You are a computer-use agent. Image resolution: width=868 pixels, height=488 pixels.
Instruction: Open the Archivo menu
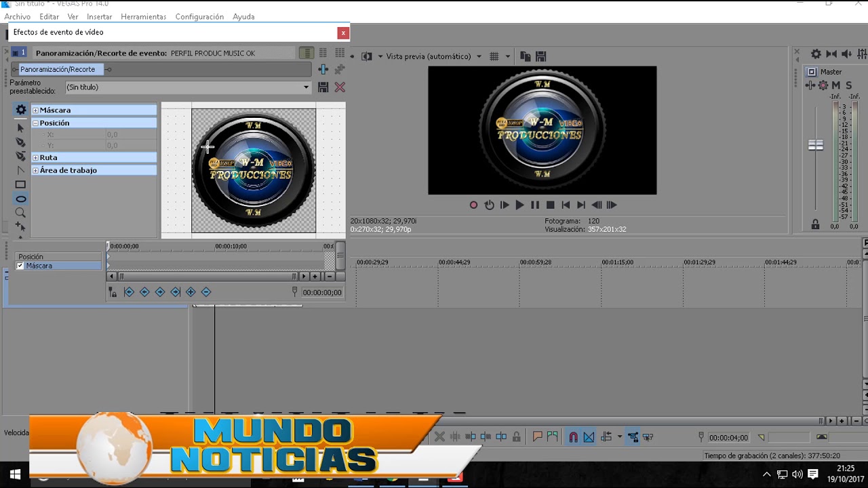point(18,17)
